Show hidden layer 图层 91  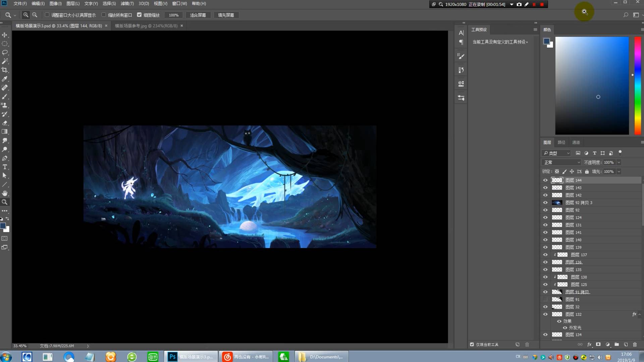[545, 299]
